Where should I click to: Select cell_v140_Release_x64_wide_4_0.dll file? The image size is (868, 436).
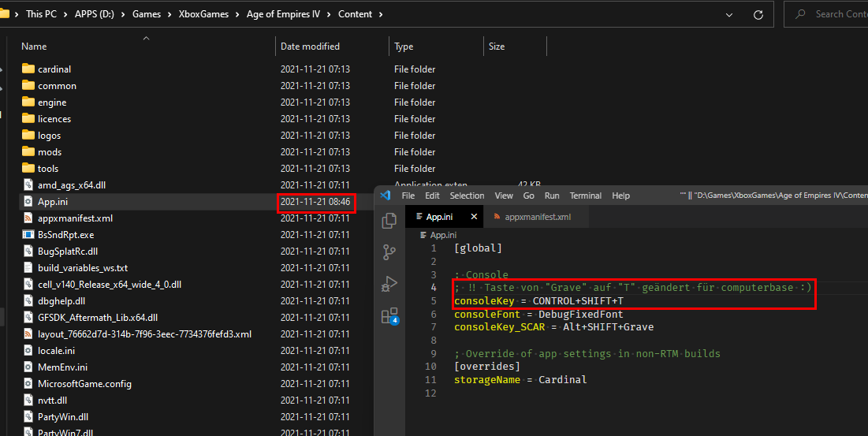click(x=110, y=285)
